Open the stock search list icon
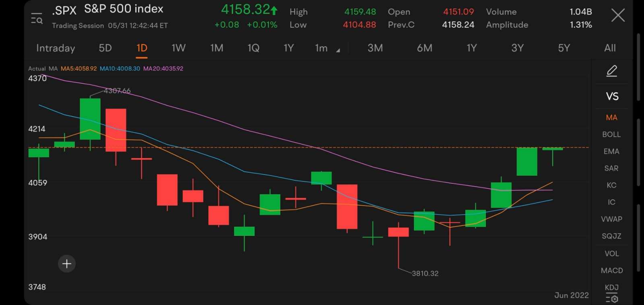Viewport: 644px width, 305px height. point(37,19)
